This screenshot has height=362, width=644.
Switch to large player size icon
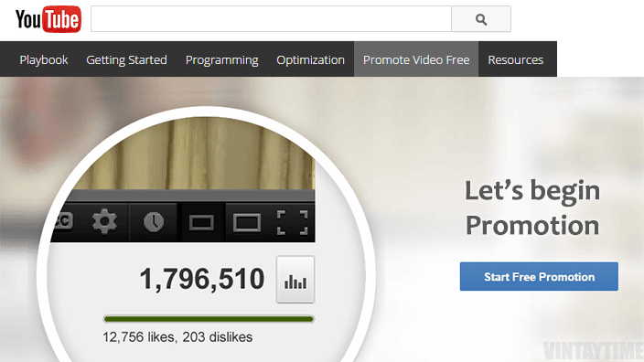pos(247,223)
